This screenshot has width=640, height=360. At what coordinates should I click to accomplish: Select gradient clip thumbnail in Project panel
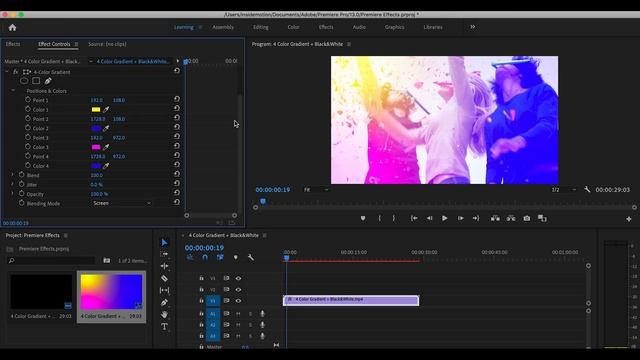point(111,292)
